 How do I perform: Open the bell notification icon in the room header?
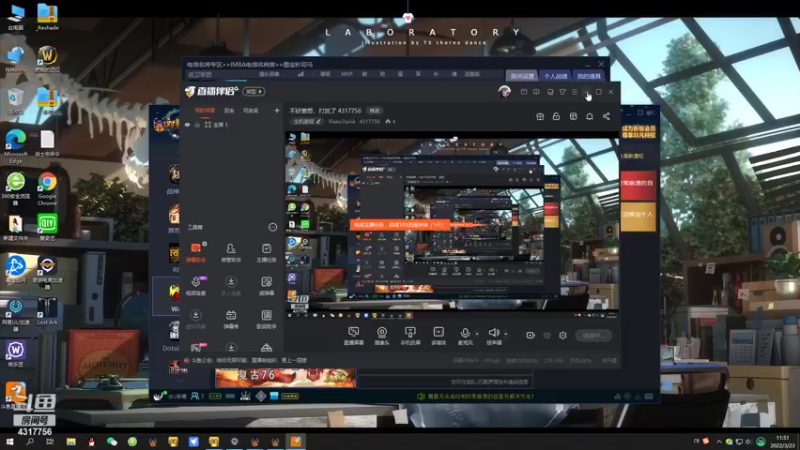pos(589,116)
